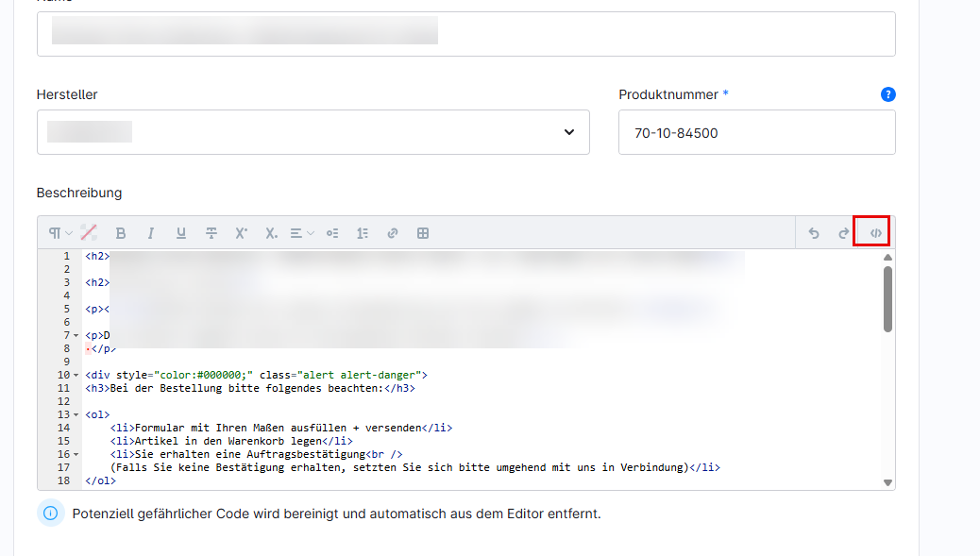Toggle the HTML code view
Image resolution: width=980 pixels, height=556 pixels.
point(875,233)
